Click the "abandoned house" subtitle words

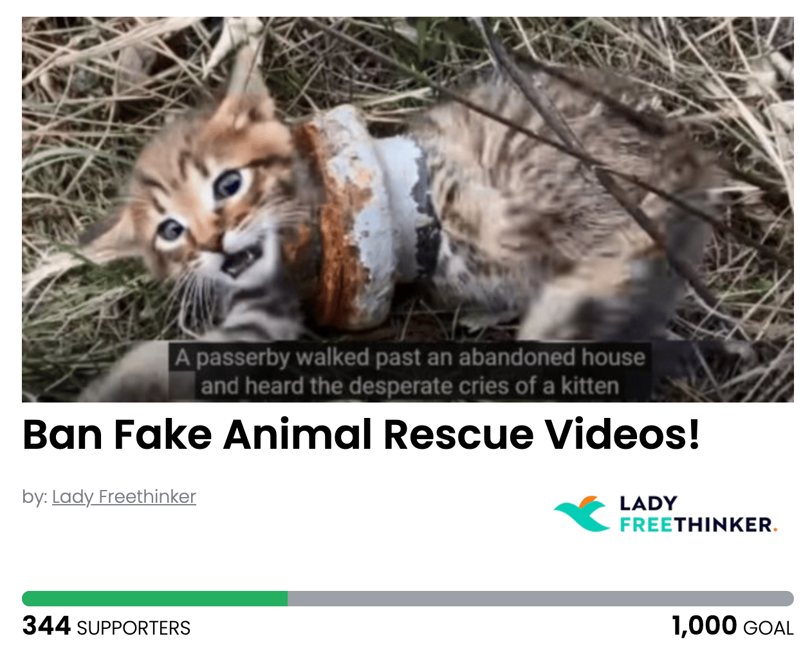pos(551,357)
